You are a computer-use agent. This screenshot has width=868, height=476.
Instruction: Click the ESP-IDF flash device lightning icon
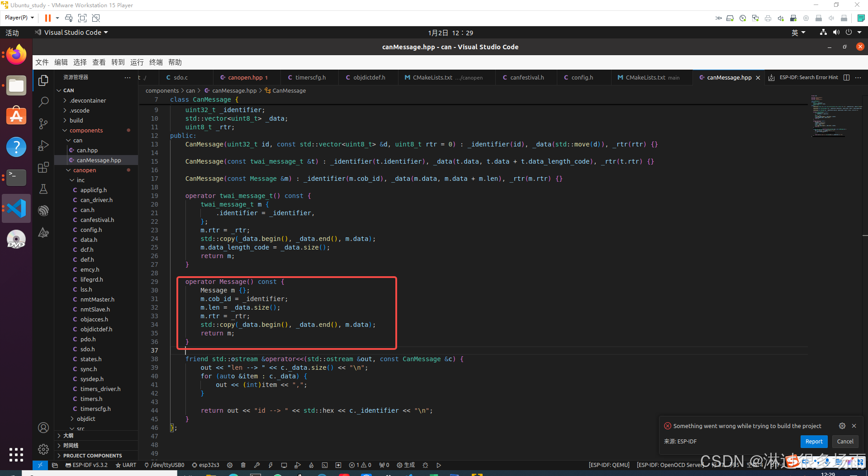tap(270, 465)
